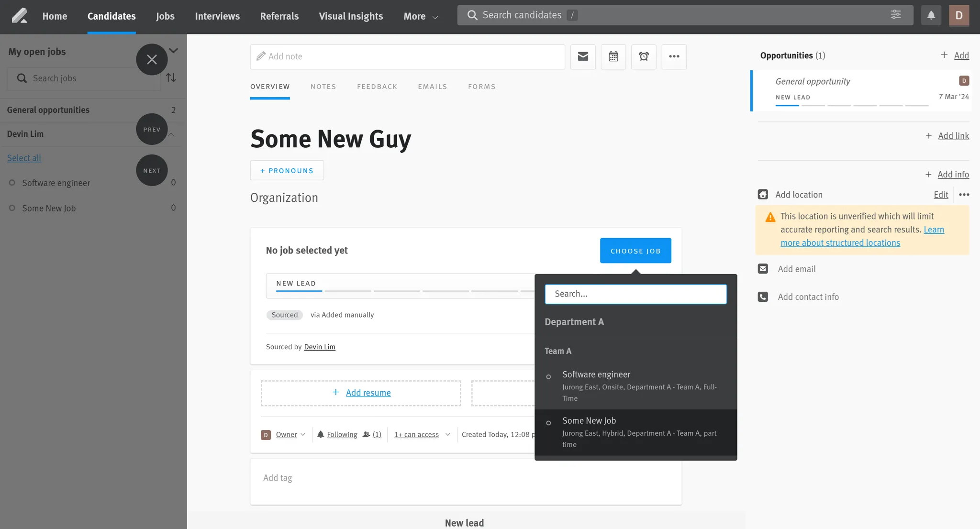The height and width of the screenshot is (529, 980).
Task: Select Software engineer radio in sidebar
Action: click(x=12, y=183)
